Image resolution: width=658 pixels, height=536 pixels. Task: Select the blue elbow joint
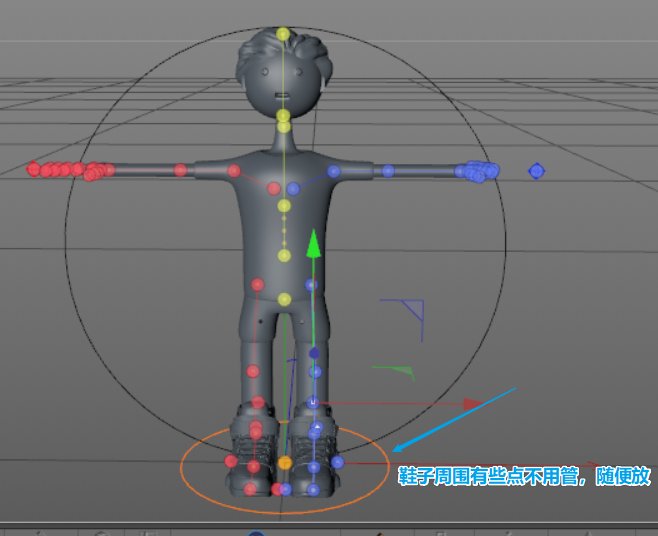coord(388,171)
